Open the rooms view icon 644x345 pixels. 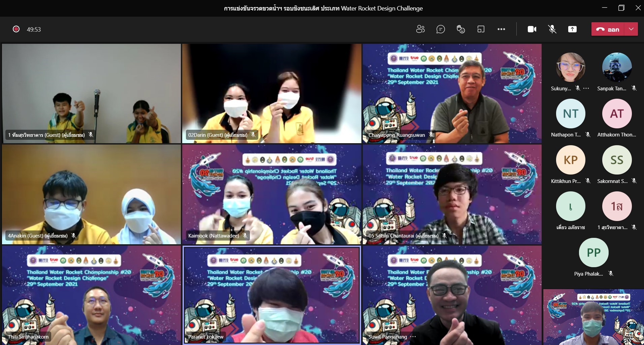pos(481,29)
